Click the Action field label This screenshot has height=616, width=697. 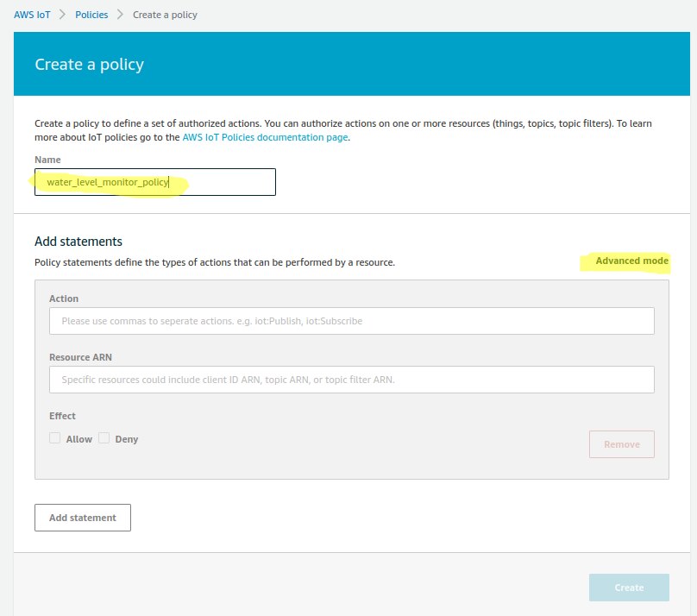tap(64, 299)
